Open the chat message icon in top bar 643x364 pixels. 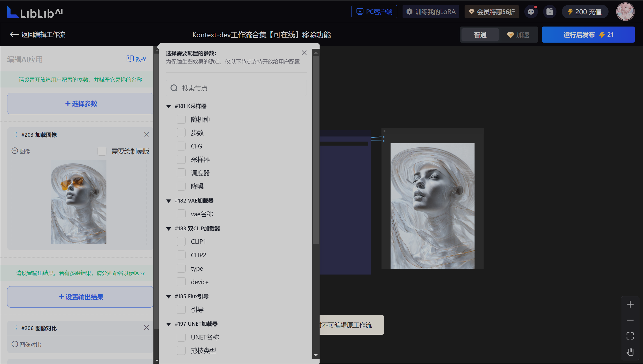(x=531, y=11)
